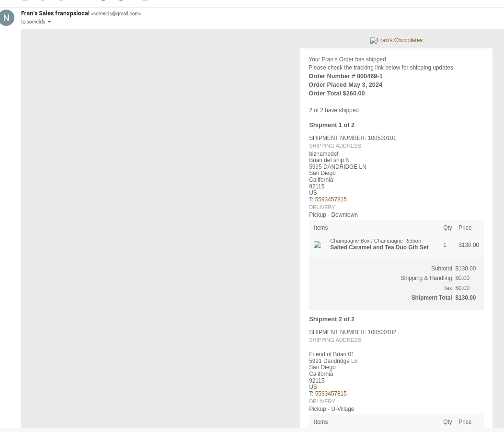Click the product thumbnail beside Salted Caramel item

317,245
